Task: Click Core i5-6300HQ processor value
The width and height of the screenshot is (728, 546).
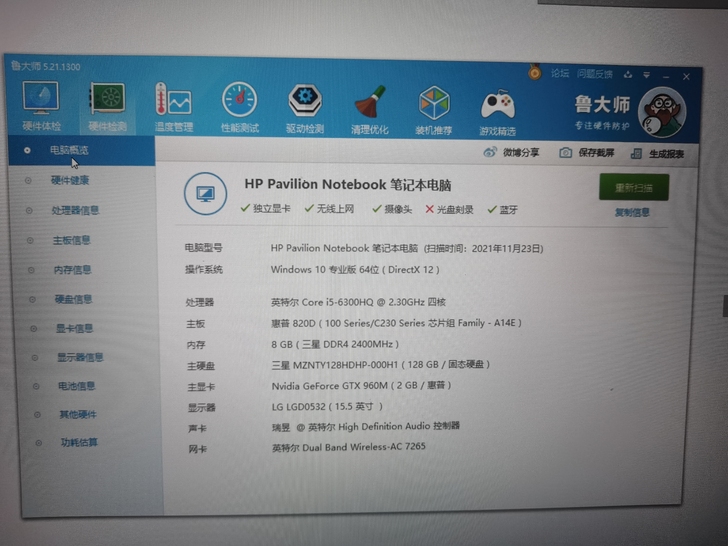Action: 358,302
